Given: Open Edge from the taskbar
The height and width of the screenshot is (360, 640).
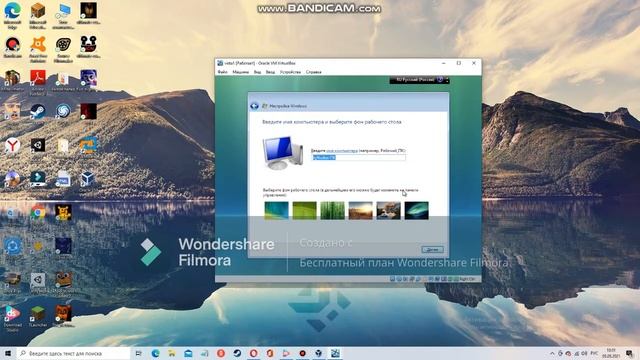Looking at the screenshot, I should pyautogui.click(x=156, y=353).
